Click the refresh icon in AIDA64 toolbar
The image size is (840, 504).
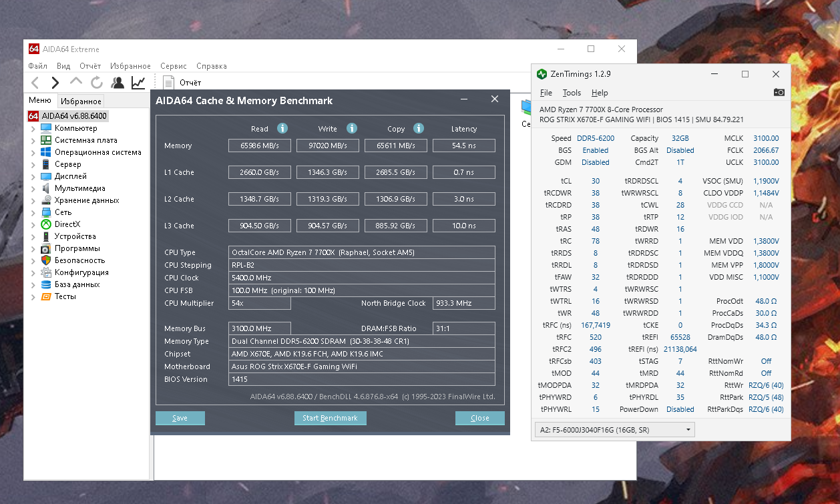97,83
